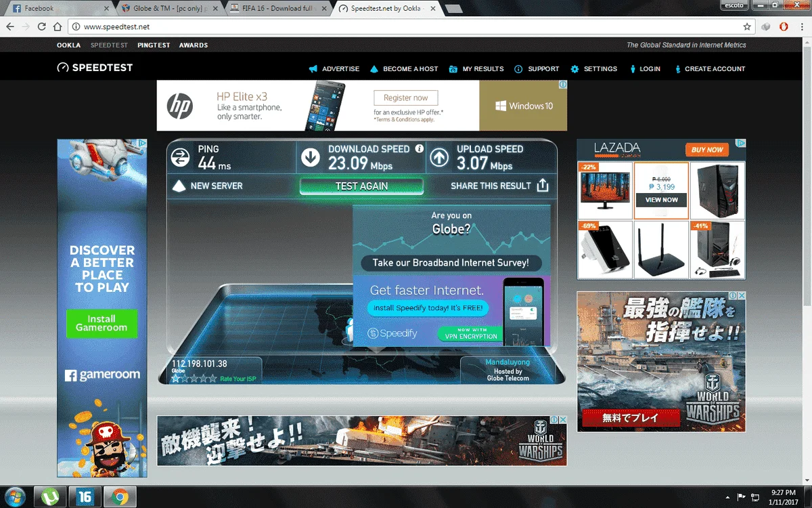Open the Windows Start menu
This screenshot has height=508, width=812.
[15, 496]
